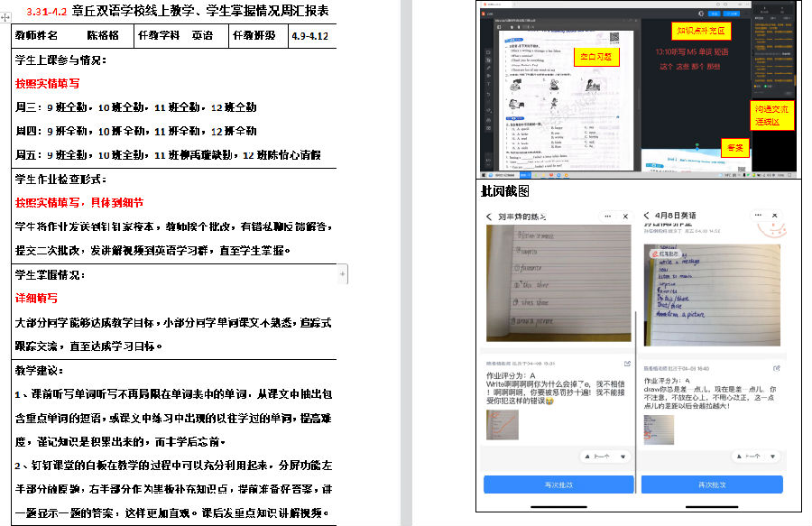Click the table move handle at top-left
Screen dimensions: 812x526
pyautogui.click(x=5, y=16)
